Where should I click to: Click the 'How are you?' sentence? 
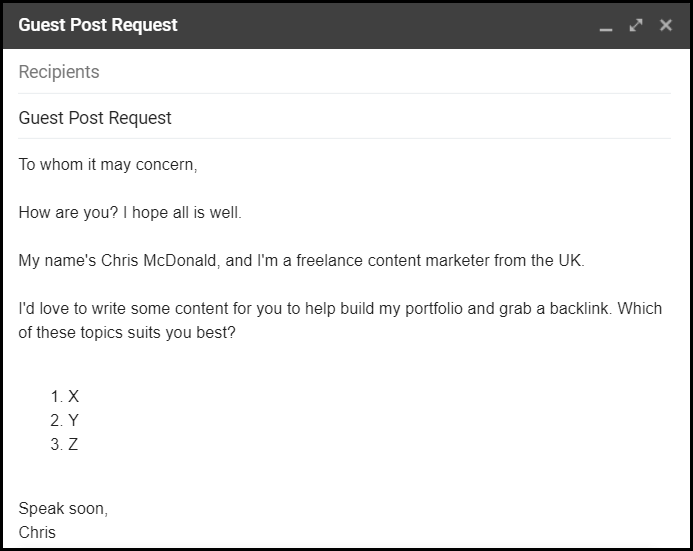[69, 213]
